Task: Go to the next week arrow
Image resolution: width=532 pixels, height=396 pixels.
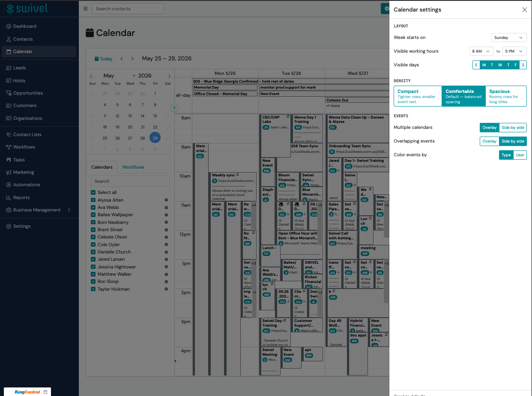Action: tap(132, 59)
